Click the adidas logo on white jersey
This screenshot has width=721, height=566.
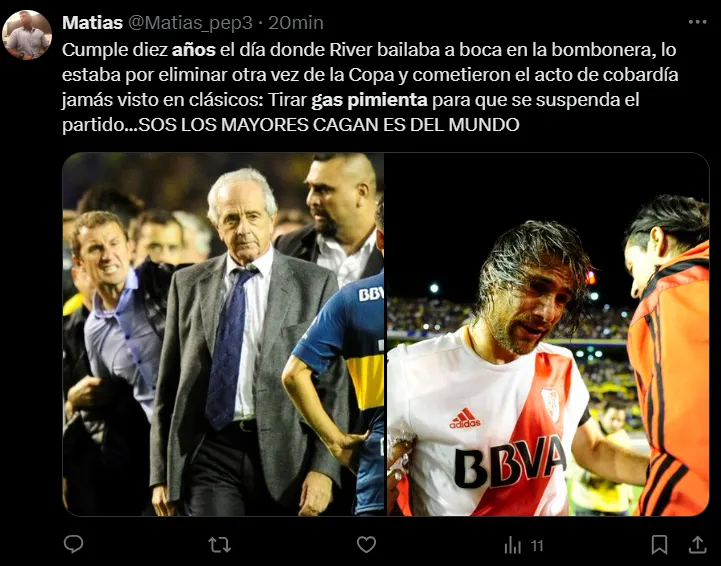(465, 418)
